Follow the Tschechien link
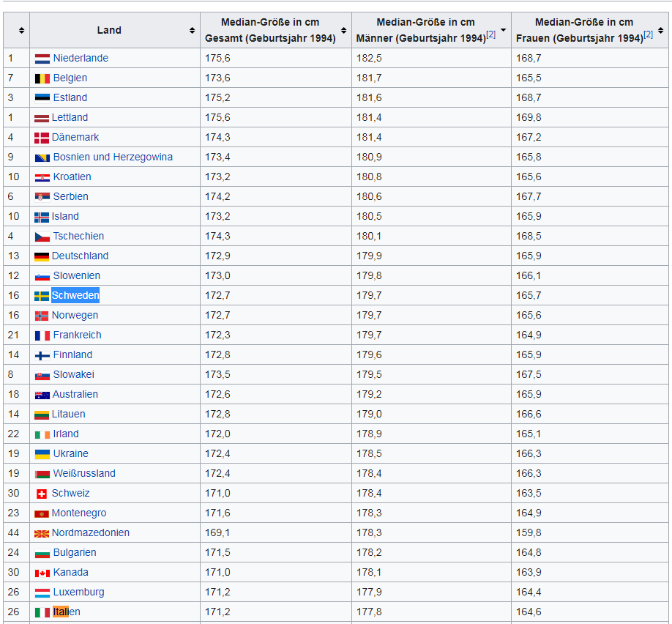 [78, 235]
